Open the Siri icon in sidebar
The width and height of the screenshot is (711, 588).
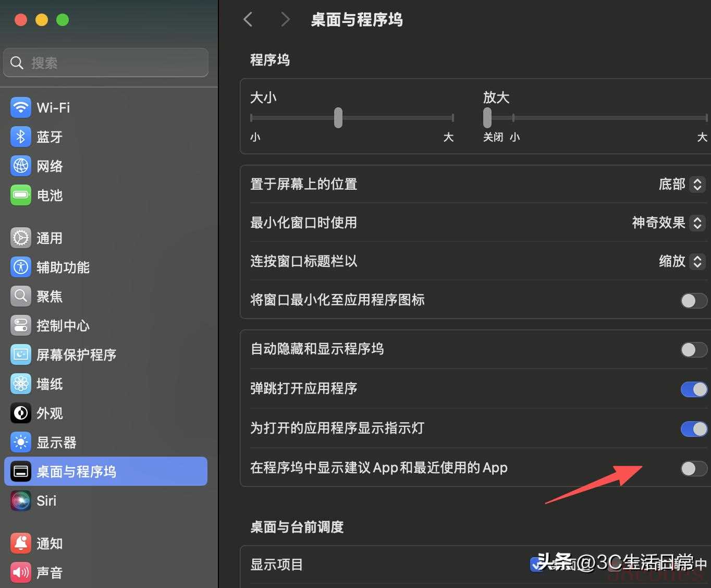(x=21, y=501)
